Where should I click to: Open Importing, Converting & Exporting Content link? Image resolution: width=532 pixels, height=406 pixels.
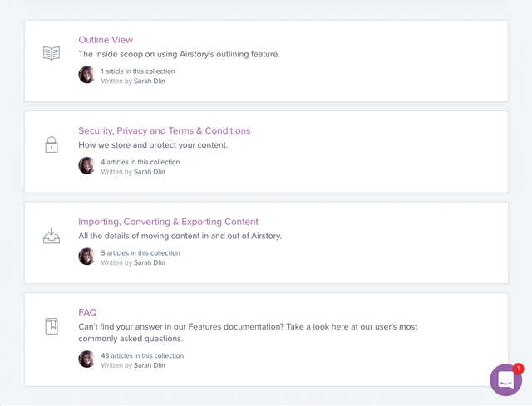[x=168, y=222]
